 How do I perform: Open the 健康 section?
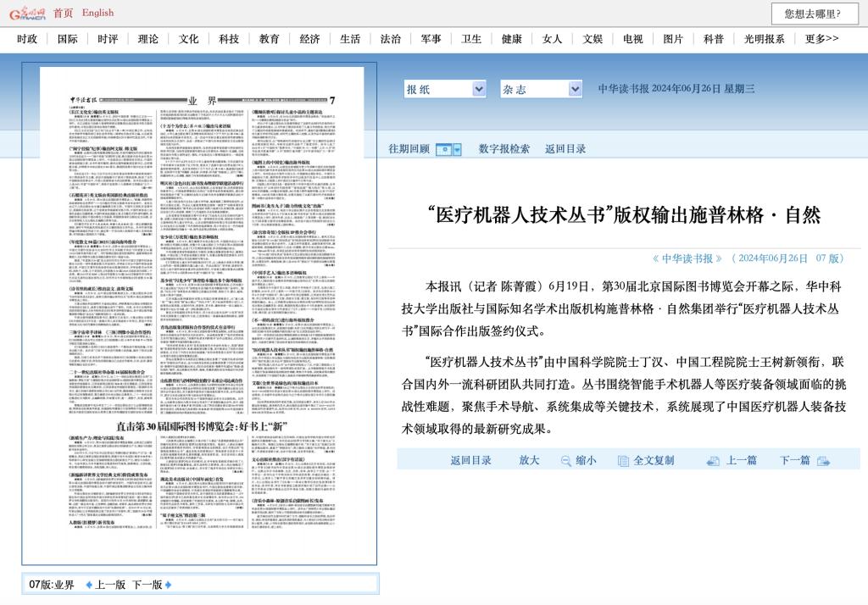point(511,39)
